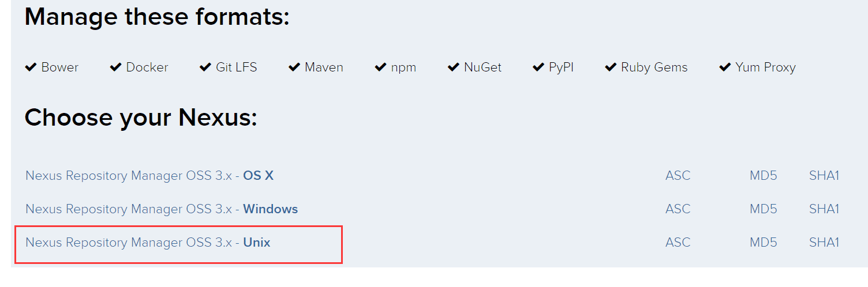The width and height of the screenshot is (868, 287).
Task: Click the checkmark next to Yum Proxy
Action: pyautogui.click(x=725, y=67)
